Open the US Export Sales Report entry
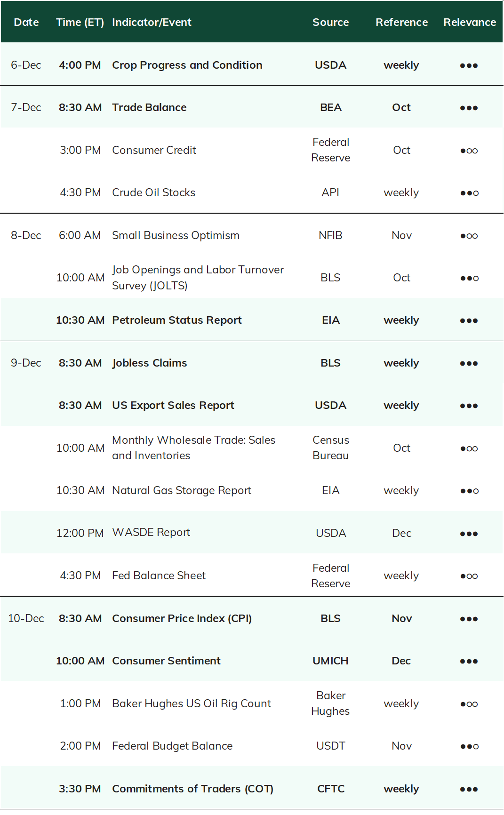The image size is (504, 815). point(173,405)
